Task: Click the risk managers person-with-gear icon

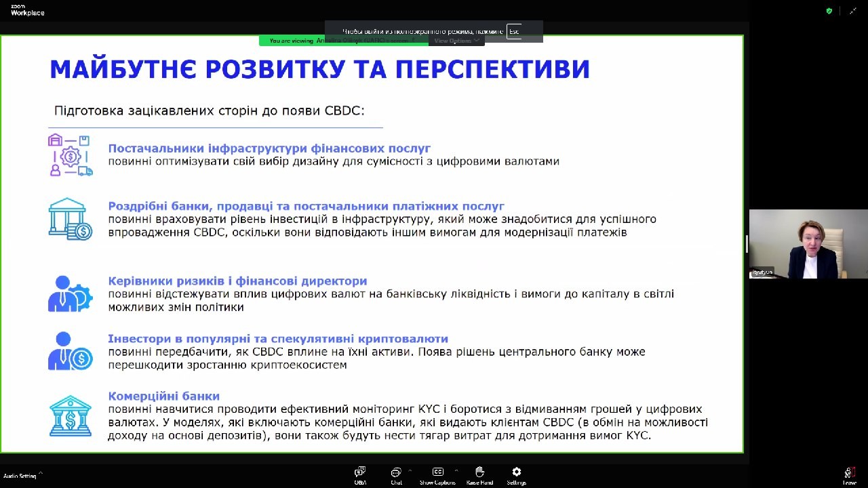Action: (70, 293)
